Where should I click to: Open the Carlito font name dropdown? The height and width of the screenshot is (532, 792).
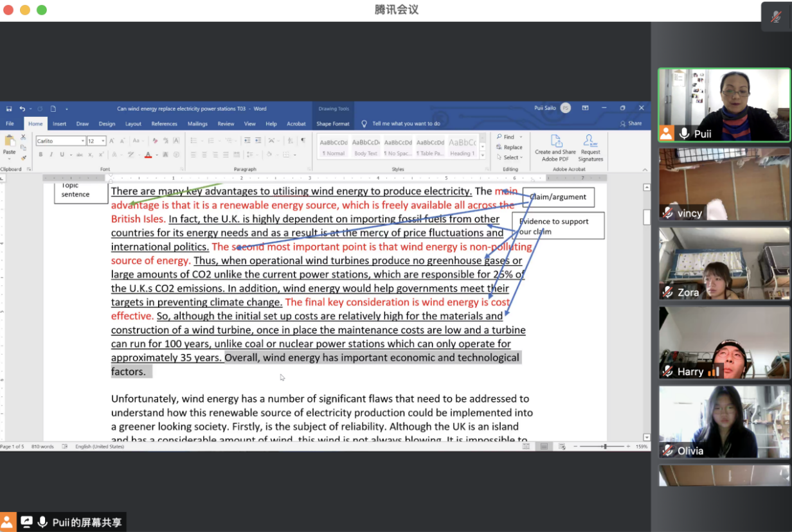(82, 141)
